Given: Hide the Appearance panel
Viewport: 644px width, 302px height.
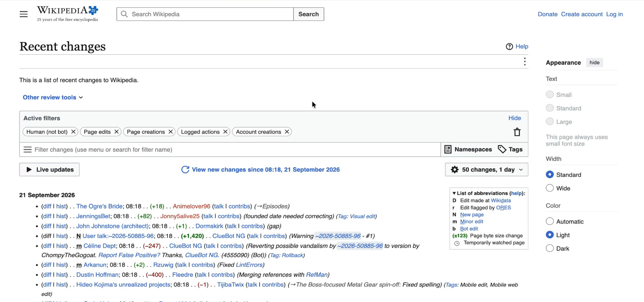Looking at the screenshot, I should point(594,62).
